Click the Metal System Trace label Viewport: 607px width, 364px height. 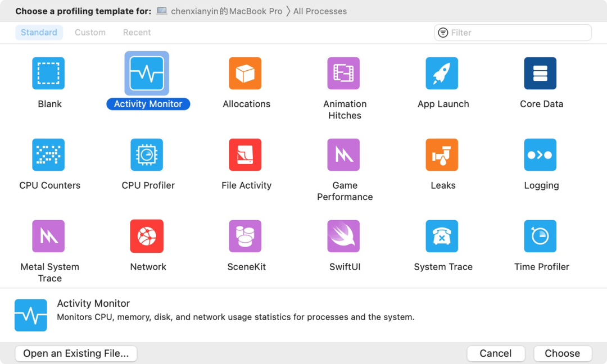(x=49, y=272)
